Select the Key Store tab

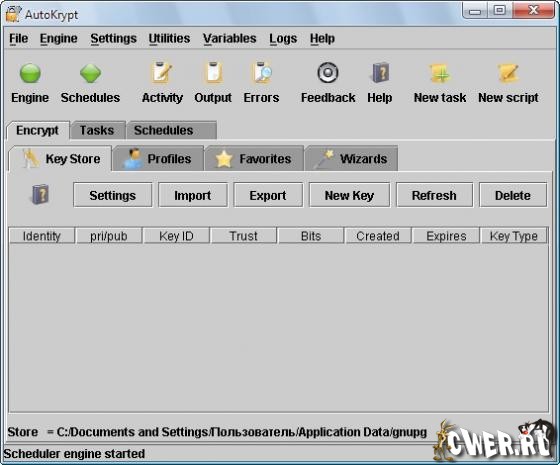(x=60, y=159)
